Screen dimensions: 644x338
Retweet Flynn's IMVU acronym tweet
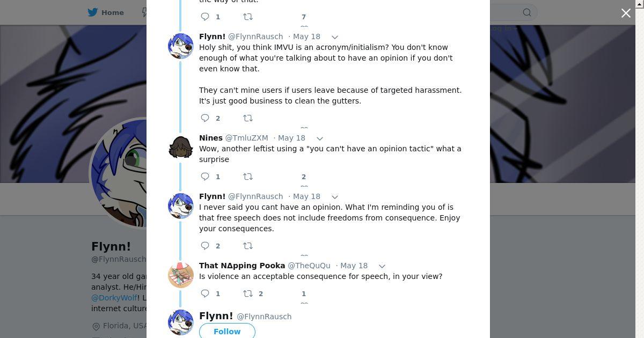point(248,118)
